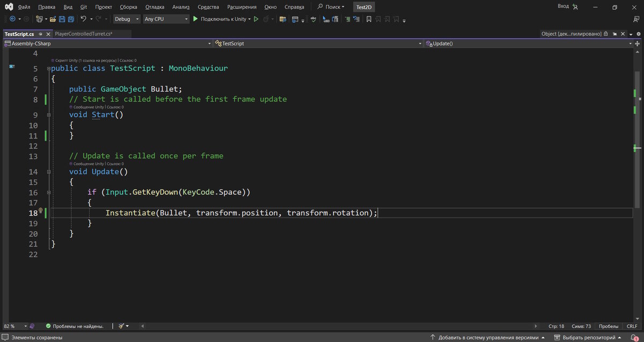Click the navigate backward arrow icon
Screen dimensions: 644x342
point(12,19)
